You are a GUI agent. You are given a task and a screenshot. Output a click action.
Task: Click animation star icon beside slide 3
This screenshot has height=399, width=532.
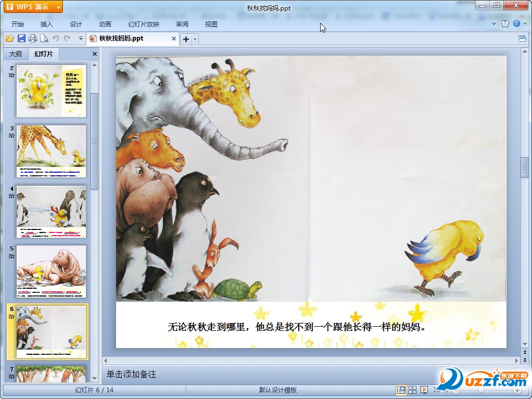11,136
